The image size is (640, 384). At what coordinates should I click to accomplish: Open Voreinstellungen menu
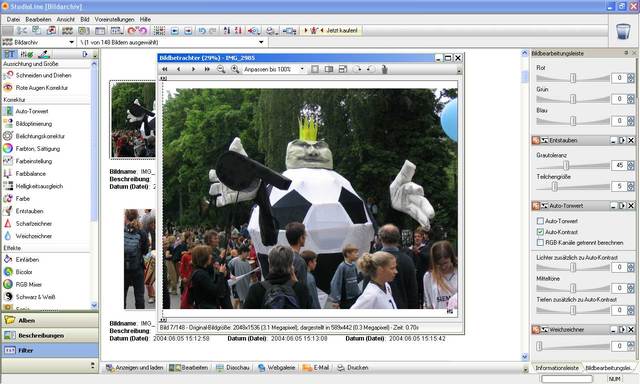click(x=114, y=19)
